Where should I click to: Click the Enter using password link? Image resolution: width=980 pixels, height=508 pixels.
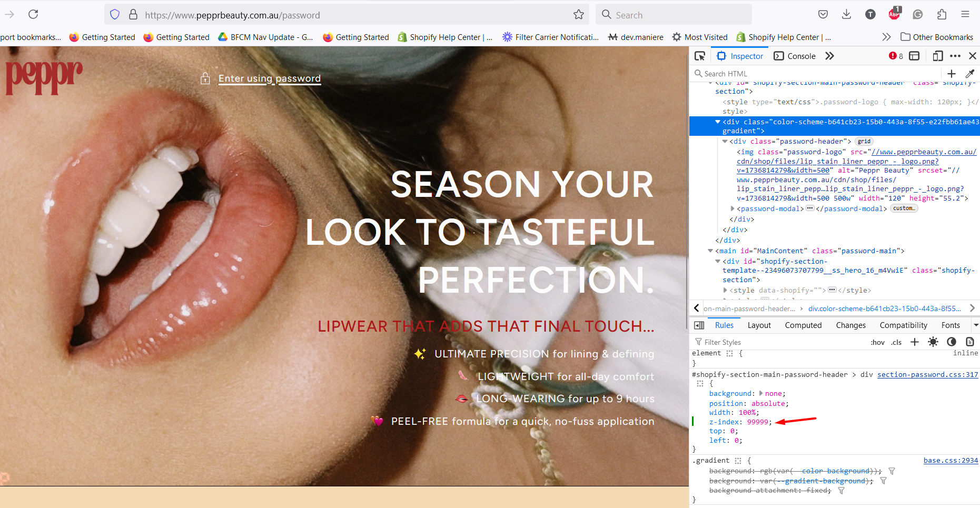coord(269,78)
